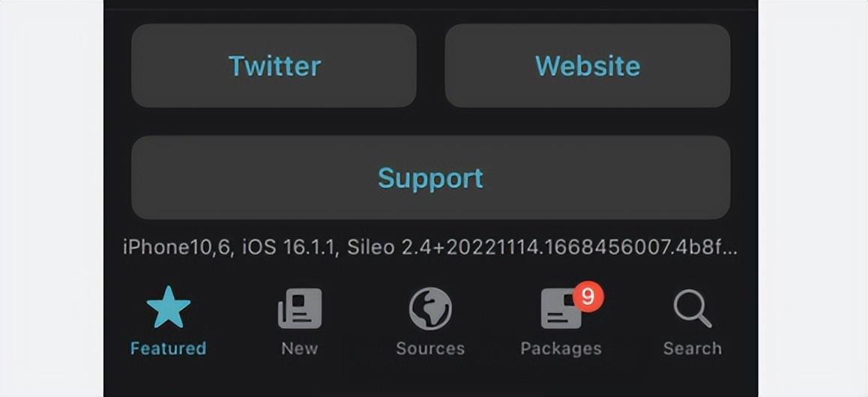Select the Search tab label
The width and height of the screenshot is (868, 397).
(693, 348)
